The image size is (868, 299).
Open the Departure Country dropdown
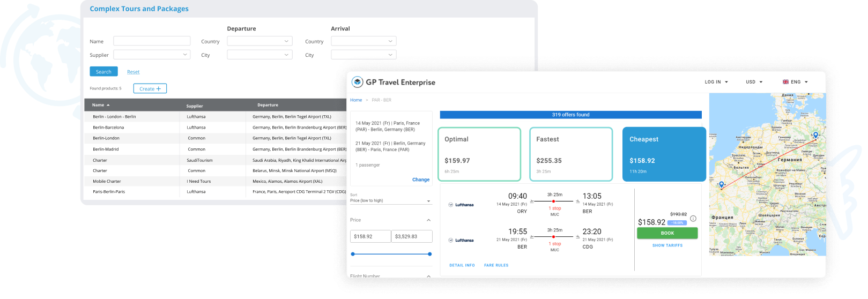[259, 41]
